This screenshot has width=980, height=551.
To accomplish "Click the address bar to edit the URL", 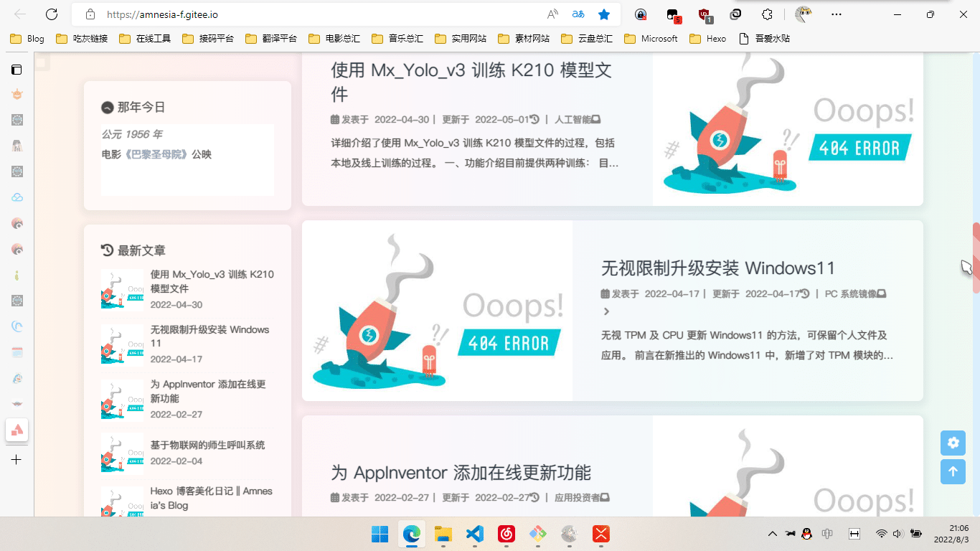I will coord(287,14).
